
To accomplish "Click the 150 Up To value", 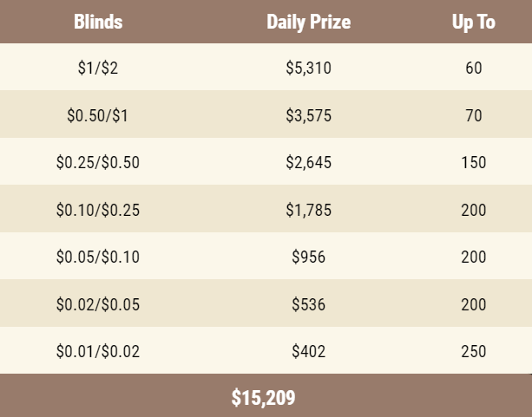I will [474, 162].
